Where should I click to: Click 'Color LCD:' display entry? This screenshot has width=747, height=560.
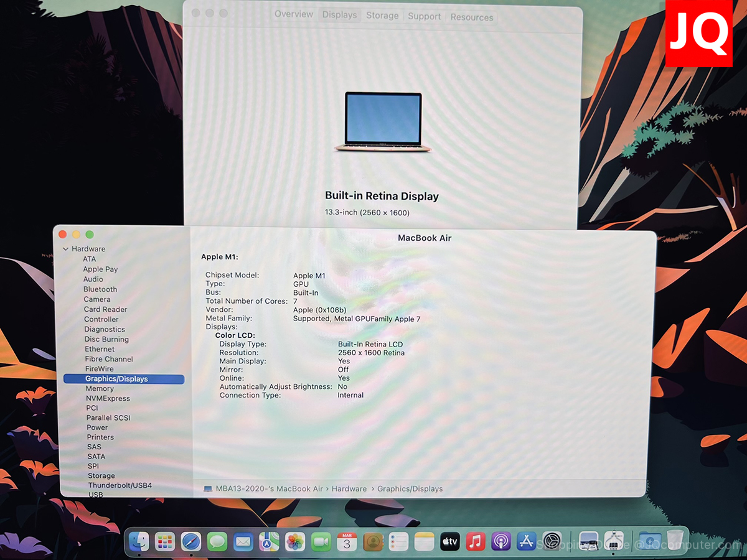click(x=235, y=335)
